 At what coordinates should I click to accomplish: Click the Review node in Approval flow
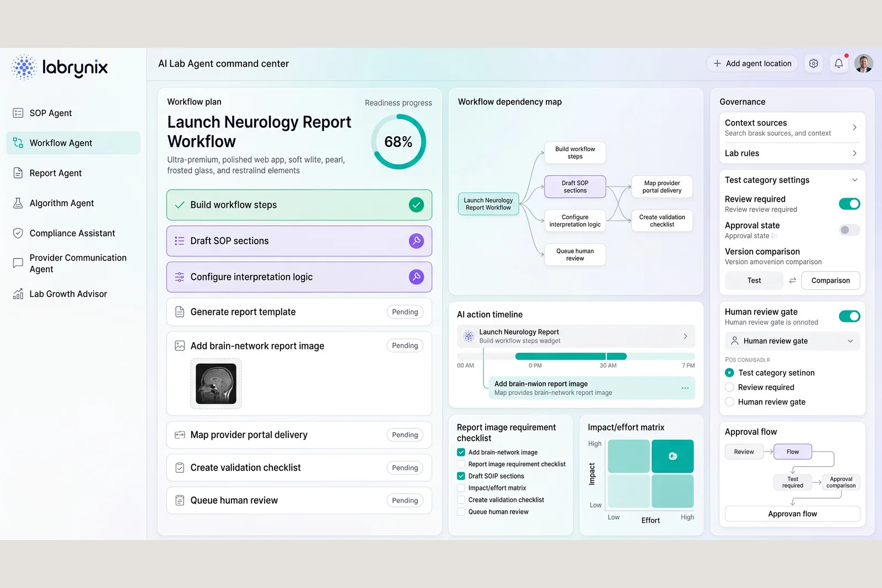(744, 452)
